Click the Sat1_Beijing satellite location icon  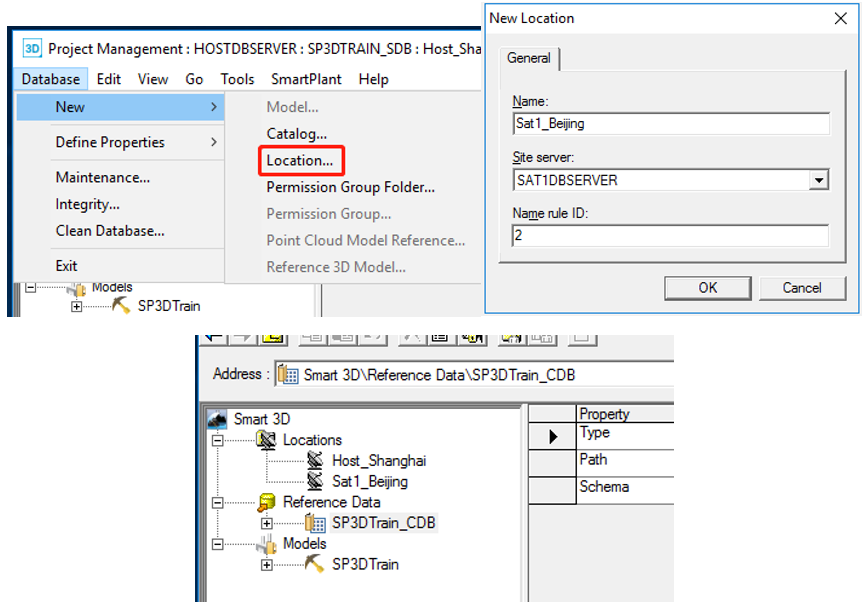[315, 481]
